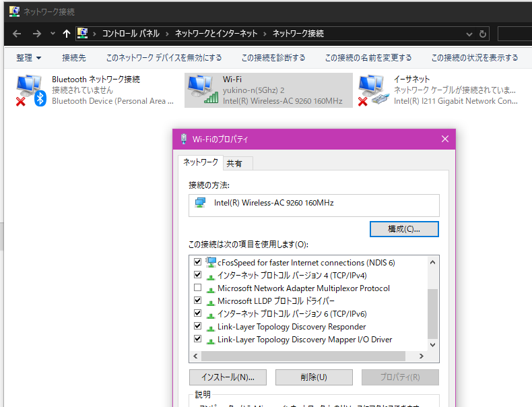The height and width of the screenshot is (407, 532).
Task: Click the Topology Discovery Mapper I/O Driver icon
Action: (211, 342)
